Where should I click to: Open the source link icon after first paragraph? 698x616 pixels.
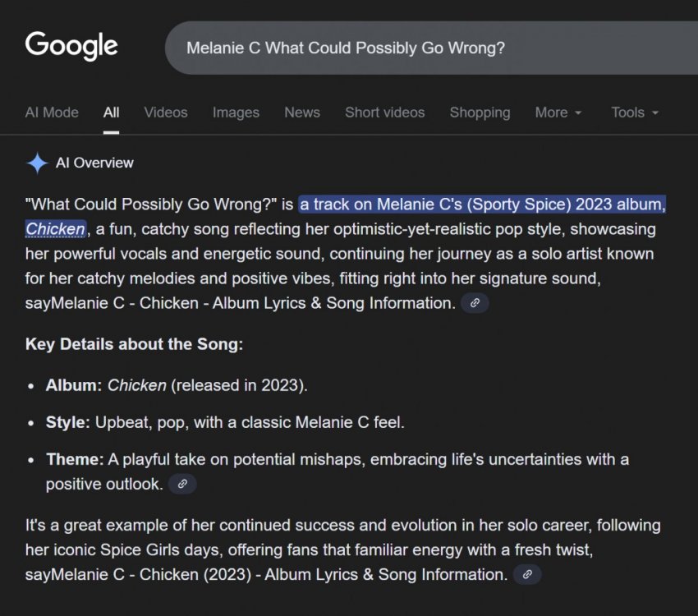point(475,303)
